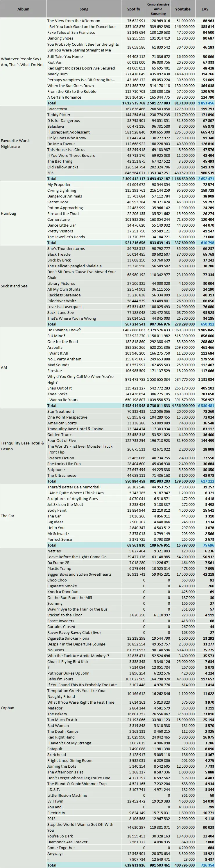Select the song 'Star Treatment'
Screen dimensions: 215x868
coord(60,412)
